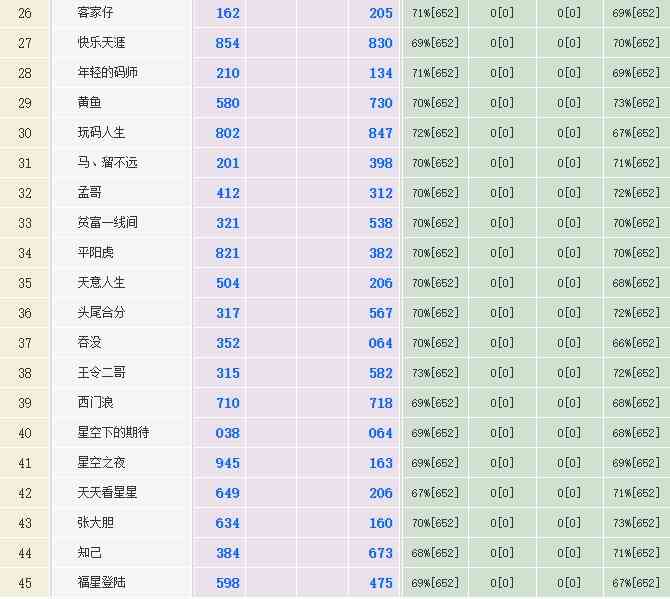Open the 玩码人生 entry
670x599 pixels.
tap(101, 133)
